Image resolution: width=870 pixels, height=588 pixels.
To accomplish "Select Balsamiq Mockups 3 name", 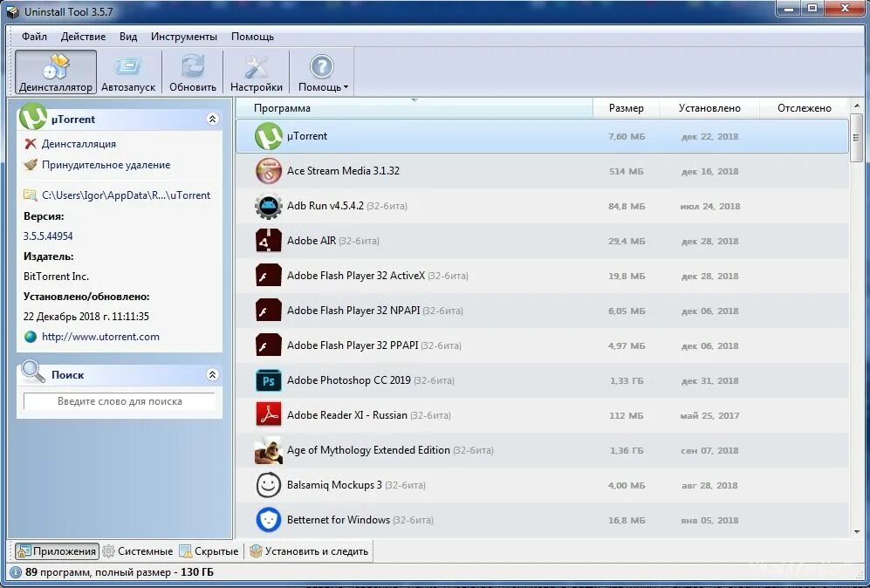I will 334,485.
